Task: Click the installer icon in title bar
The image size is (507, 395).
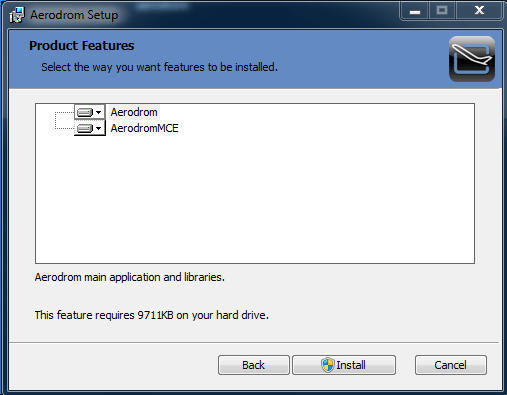Action: click(17, 15)
